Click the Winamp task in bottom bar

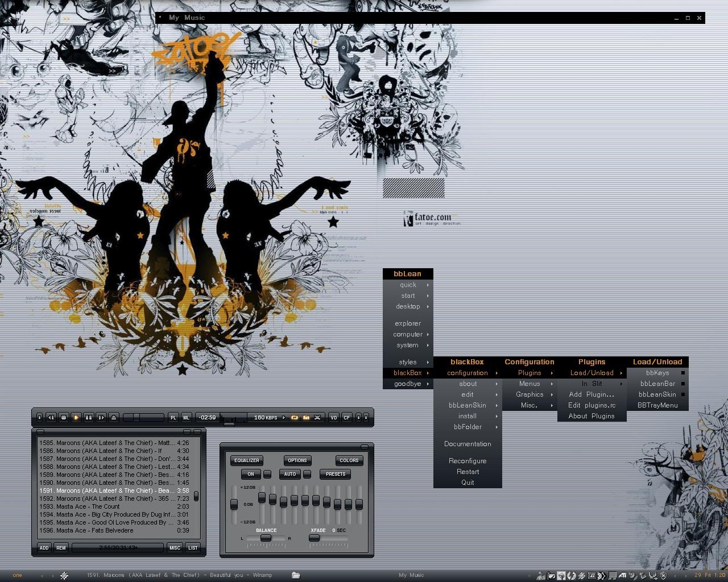click(x=180, y=575)
